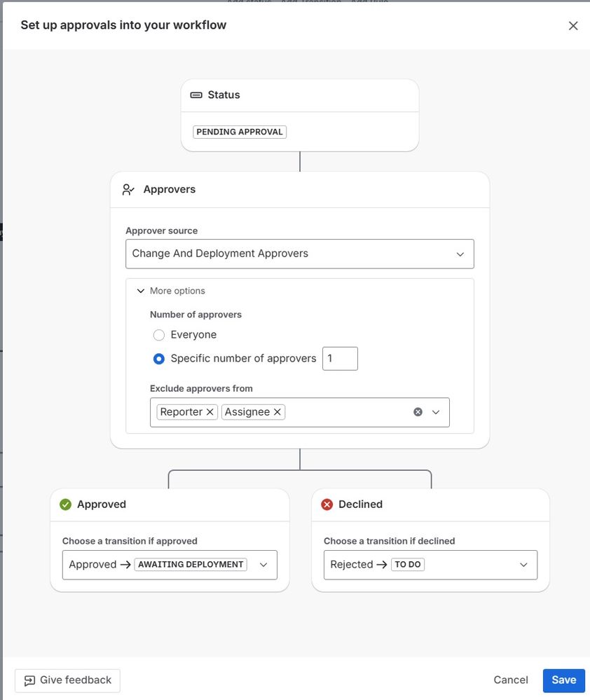Remove the Reporter tag from exclusions
The height and width of the screenshot is (700, 590).
(210, 412)
